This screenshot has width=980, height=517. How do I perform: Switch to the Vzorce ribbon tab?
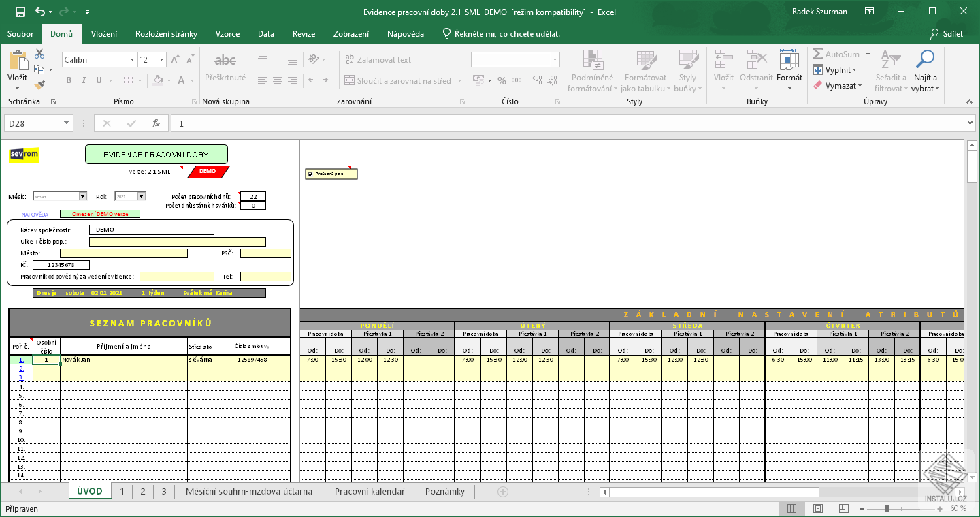click(227, 33)
